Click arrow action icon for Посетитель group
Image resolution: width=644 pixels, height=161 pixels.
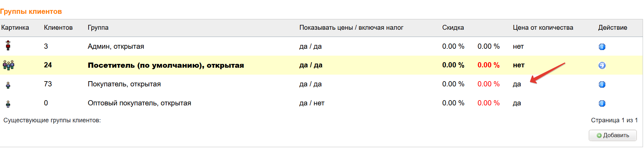[x=602, y=65]
